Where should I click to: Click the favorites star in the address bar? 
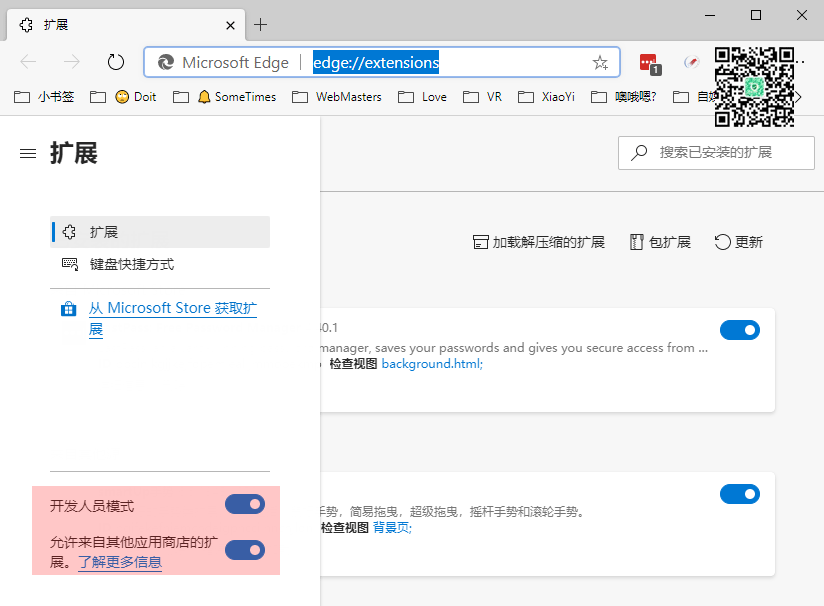tap(599, 62)
